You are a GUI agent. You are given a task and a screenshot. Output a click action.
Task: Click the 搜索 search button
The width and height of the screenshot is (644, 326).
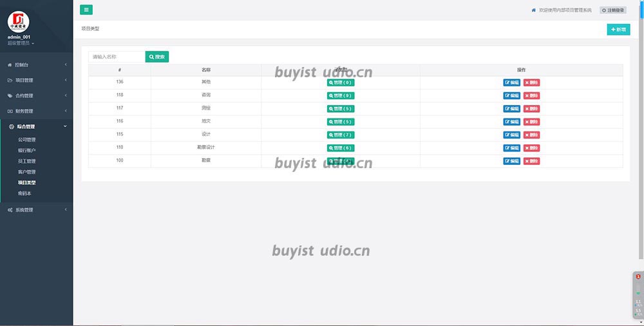(156, 57)
